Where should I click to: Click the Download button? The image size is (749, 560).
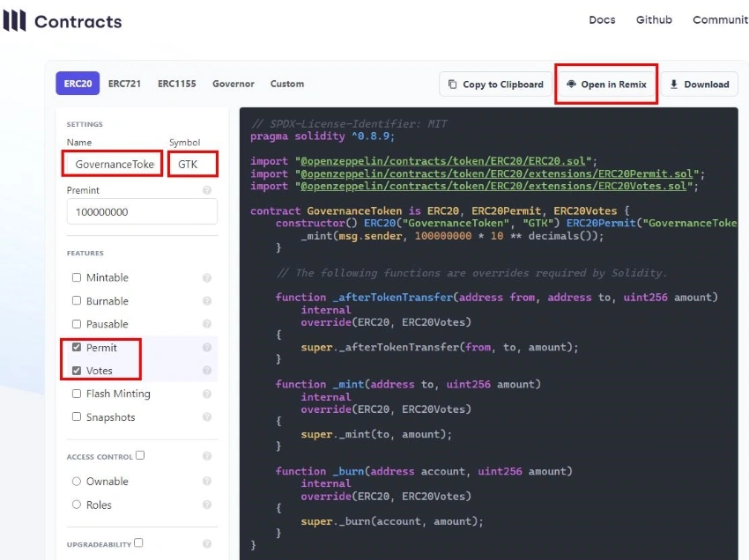tap(700, 85)
